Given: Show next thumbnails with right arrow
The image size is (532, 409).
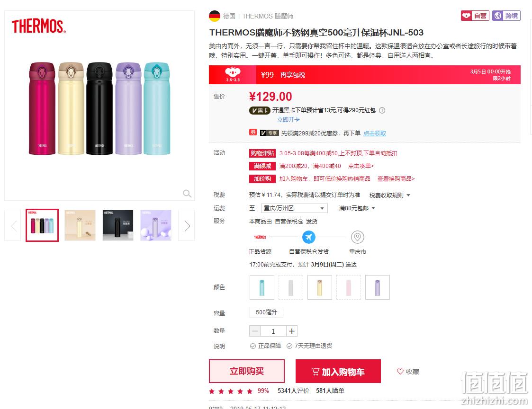Looking at the screenshot, I should [x=187, y=225].
